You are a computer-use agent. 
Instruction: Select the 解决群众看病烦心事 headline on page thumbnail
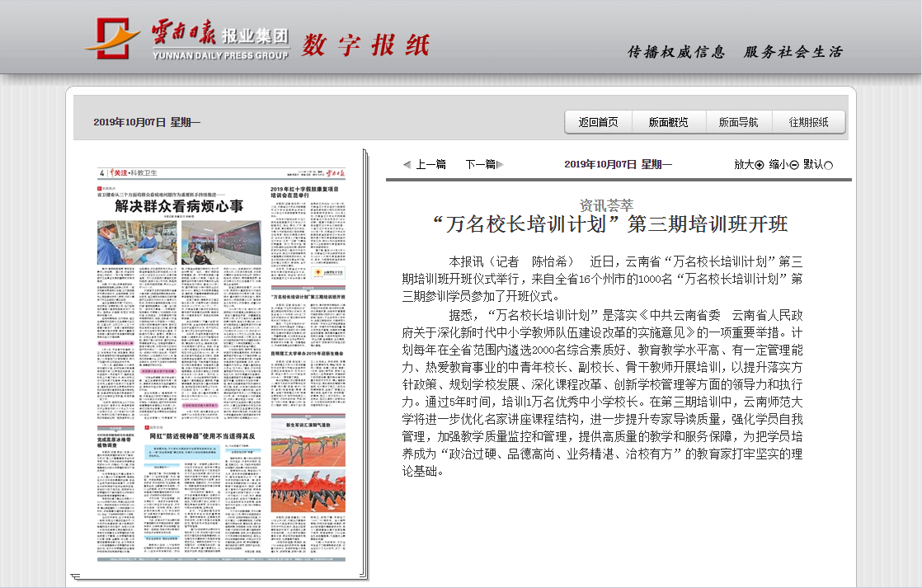pos(179,205)
